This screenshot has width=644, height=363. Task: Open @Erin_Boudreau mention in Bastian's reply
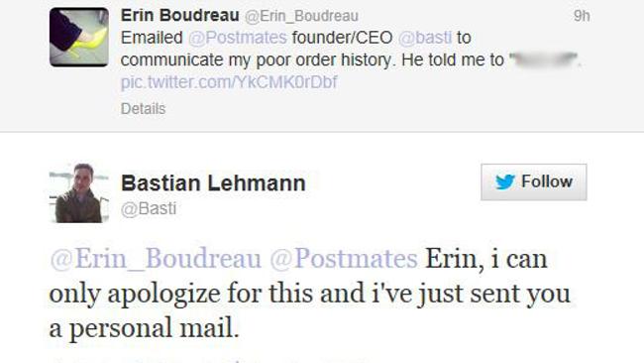[x=156, y=259]
